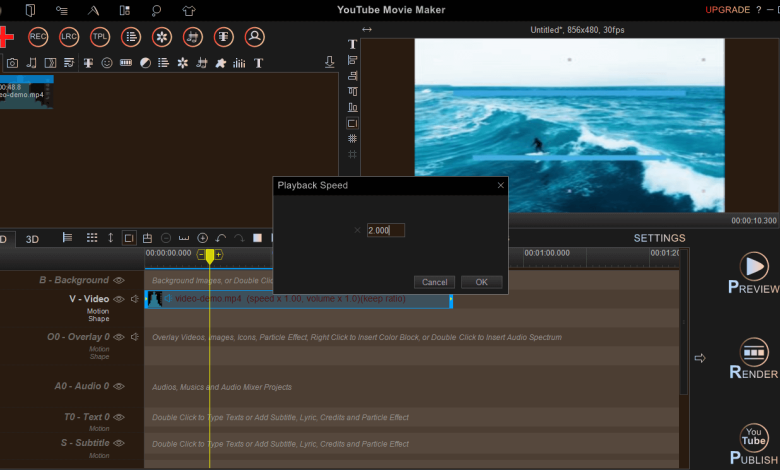Screen dimensions: 780x470
Task: Click the playback speed value field
Action: point(385,230)
